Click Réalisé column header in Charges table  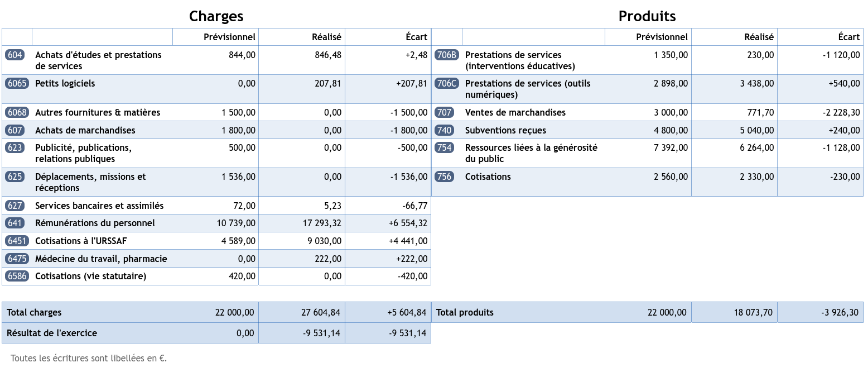click(x=326, y=37)
